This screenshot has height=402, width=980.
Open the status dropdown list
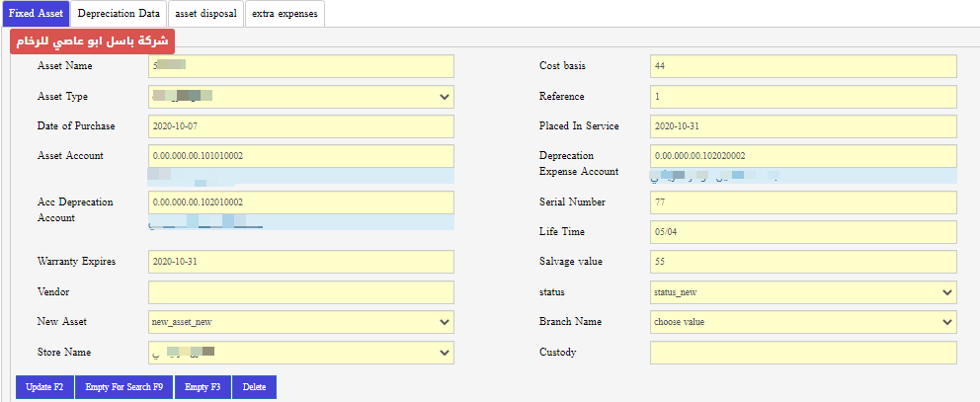[803, 293]
